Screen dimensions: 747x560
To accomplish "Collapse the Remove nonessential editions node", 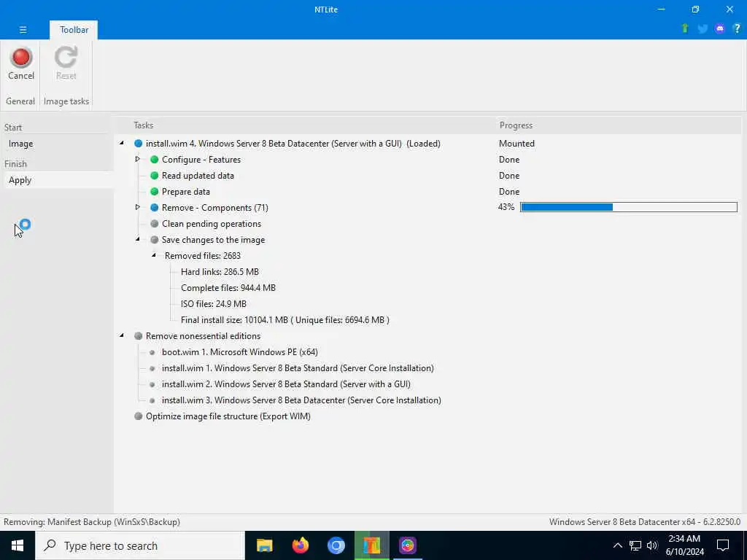I will (x=122, y=335).
